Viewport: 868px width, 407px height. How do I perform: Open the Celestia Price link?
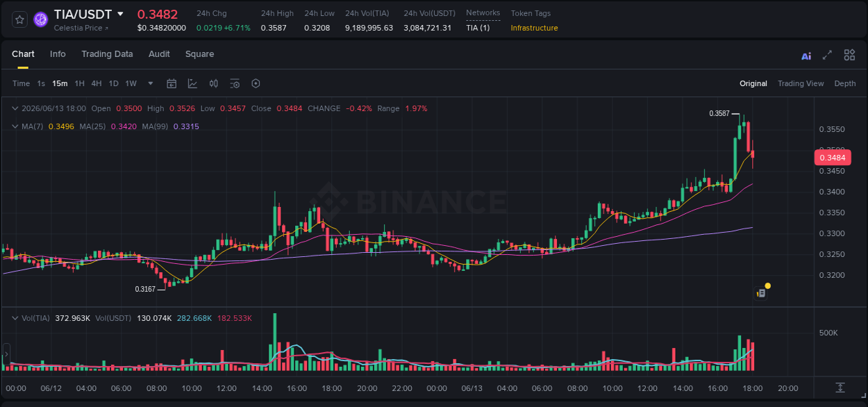(x=81, y=28)
